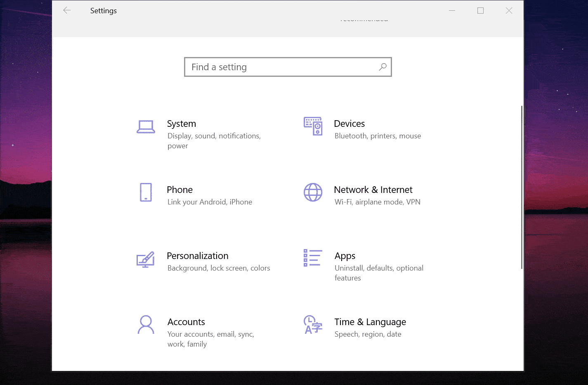This screenshot has height=385, width=588.
Task: Open Personalization to change background
Action: 198,256
